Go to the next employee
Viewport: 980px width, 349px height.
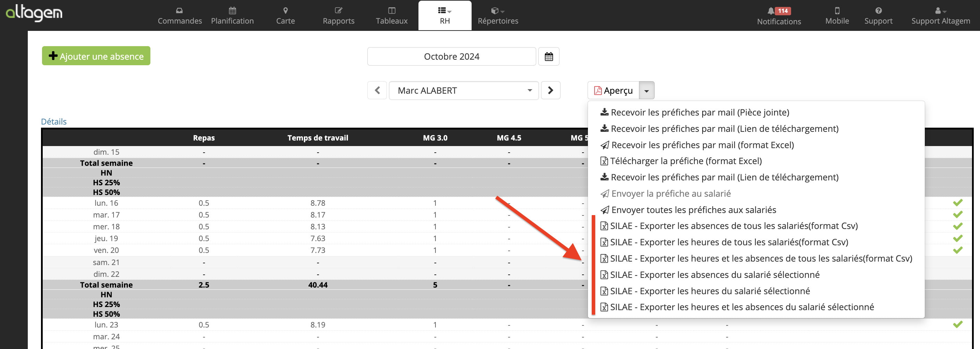[550, 90]
